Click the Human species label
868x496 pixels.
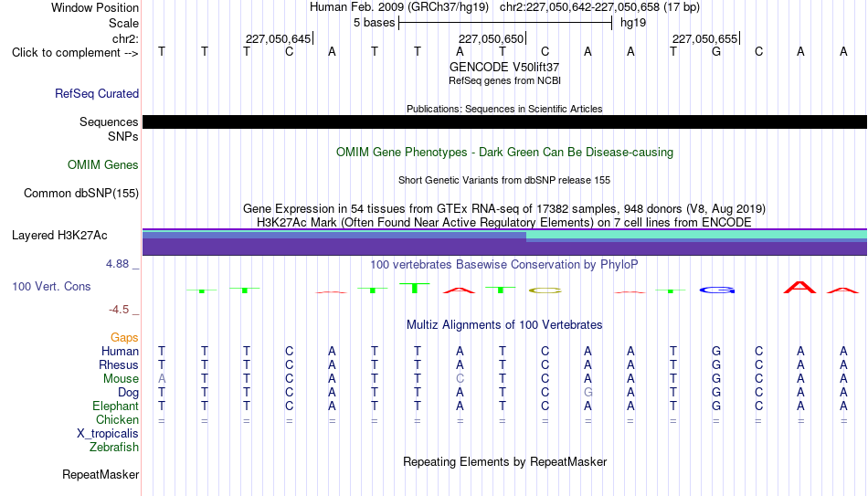pyautogui.click(x=120, y=352)
